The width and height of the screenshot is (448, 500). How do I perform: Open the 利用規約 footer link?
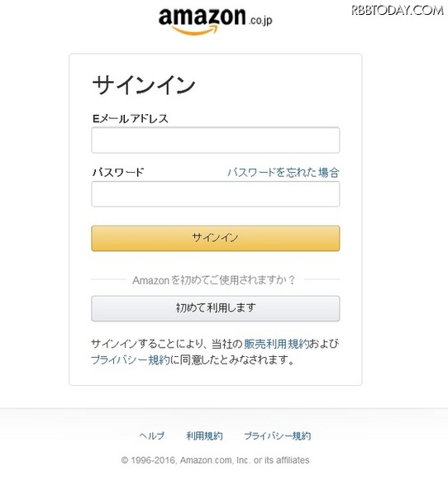[204, 436]
